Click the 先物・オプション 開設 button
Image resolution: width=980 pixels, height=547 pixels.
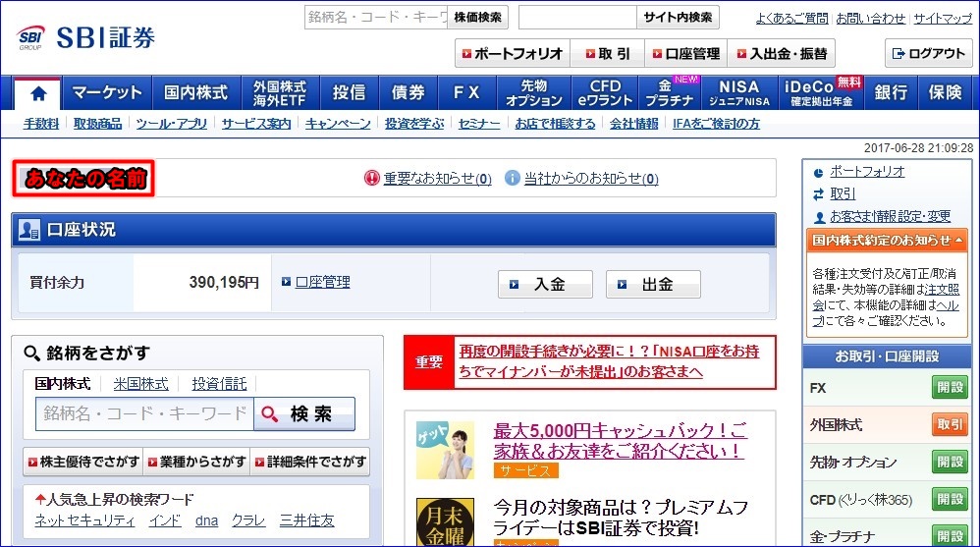pyautogui.click(x=950, y=462)
